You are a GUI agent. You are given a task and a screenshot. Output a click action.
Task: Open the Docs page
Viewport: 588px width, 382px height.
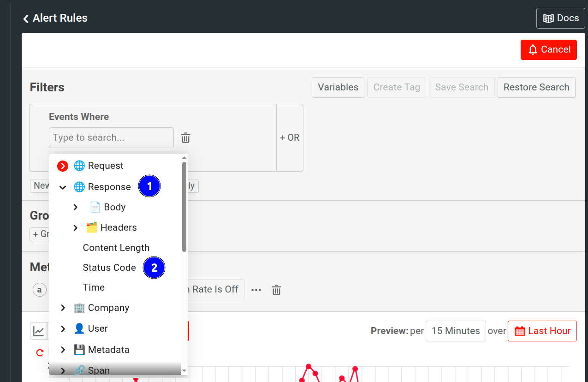pyautogui.click(x=560, y=18)
